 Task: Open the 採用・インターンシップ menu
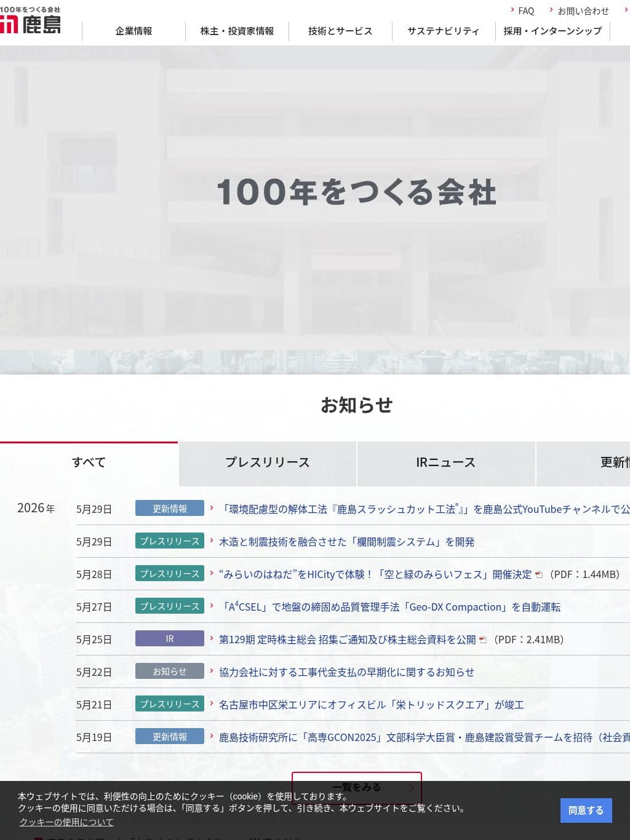click(552, 31)
